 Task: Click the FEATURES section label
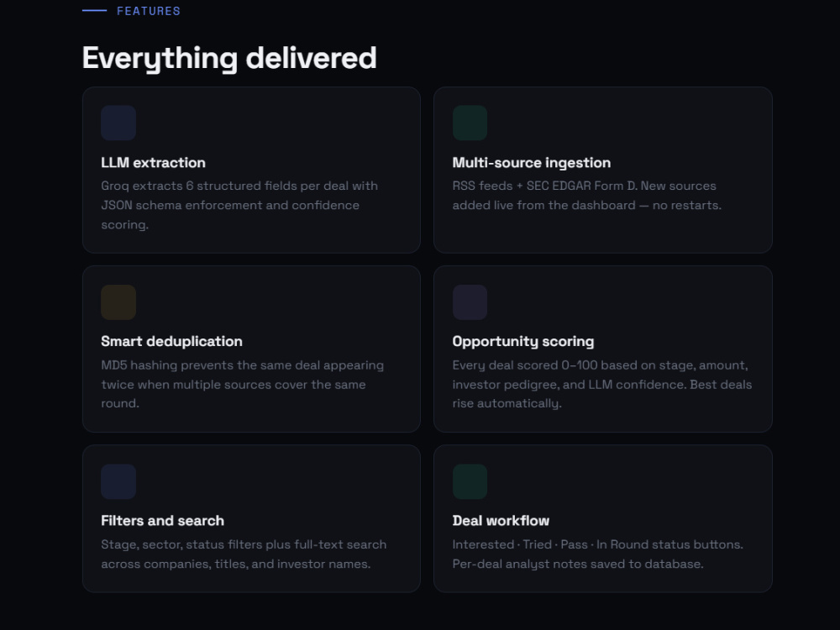(149, 11)
